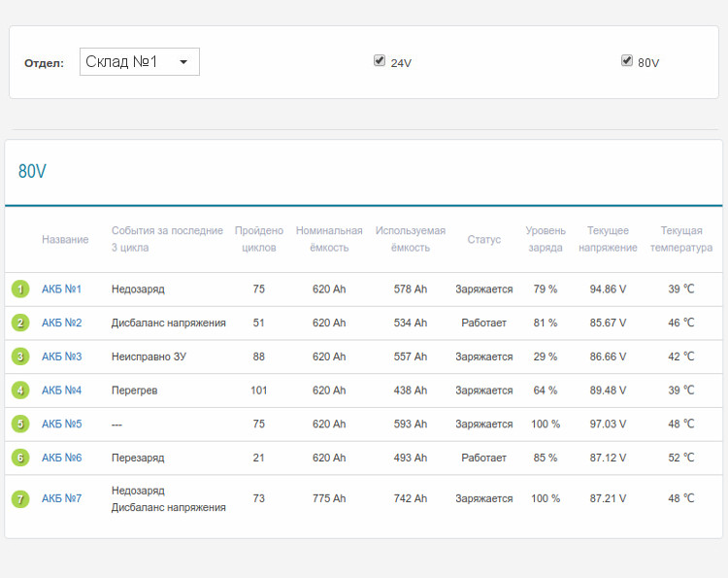Click the green number 4 badge
This screenshot has height=578, width=728.
click(20, 391)
